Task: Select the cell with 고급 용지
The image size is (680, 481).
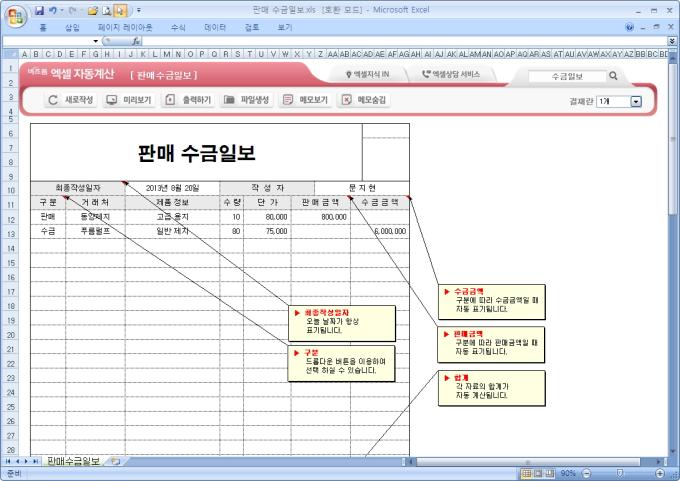Action: (x=173, y=217)
